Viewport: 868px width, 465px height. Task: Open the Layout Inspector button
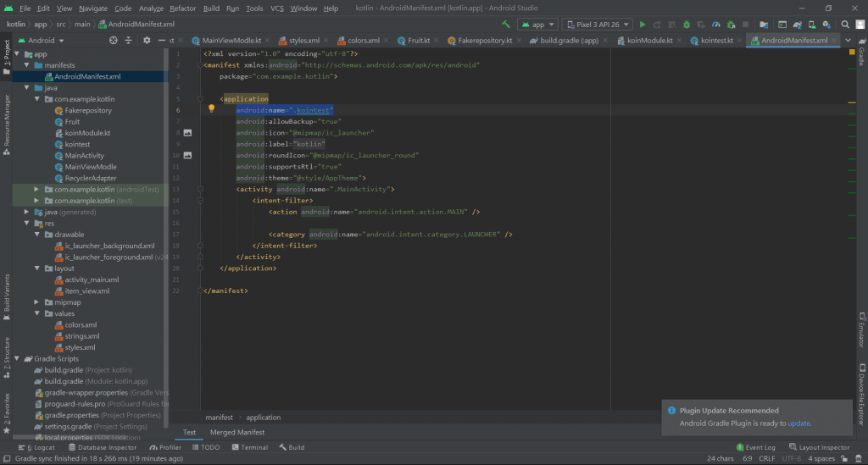[819, 447]
